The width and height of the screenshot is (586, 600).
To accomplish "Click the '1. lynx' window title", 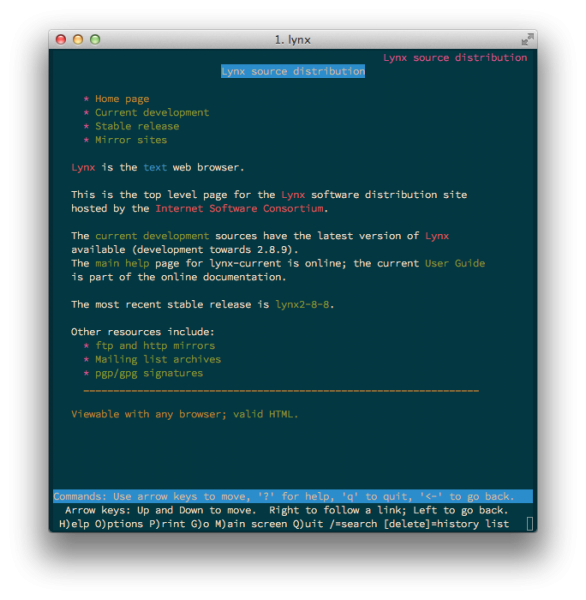I will pyautogui.click(x=293, y=40).
